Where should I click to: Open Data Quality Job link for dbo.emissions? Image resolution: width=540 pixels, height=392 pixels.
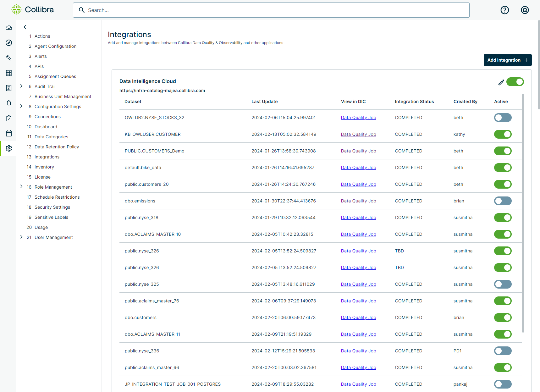(x=358, y=201)
